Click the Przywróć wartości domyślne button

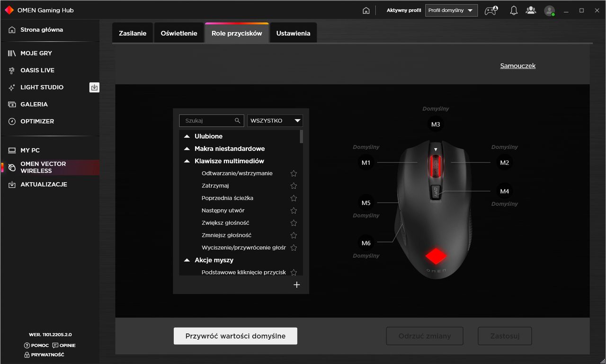[x=235, y=336]
